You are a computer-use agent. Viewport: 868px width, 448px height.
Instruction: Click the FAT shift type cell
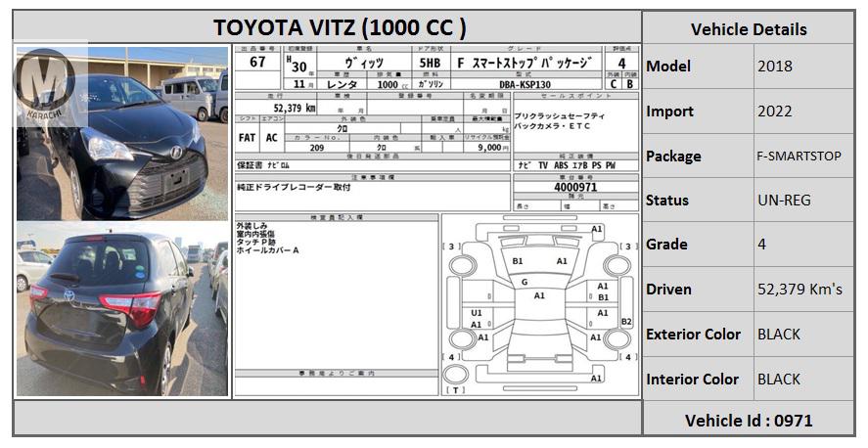tap(247, 137)
